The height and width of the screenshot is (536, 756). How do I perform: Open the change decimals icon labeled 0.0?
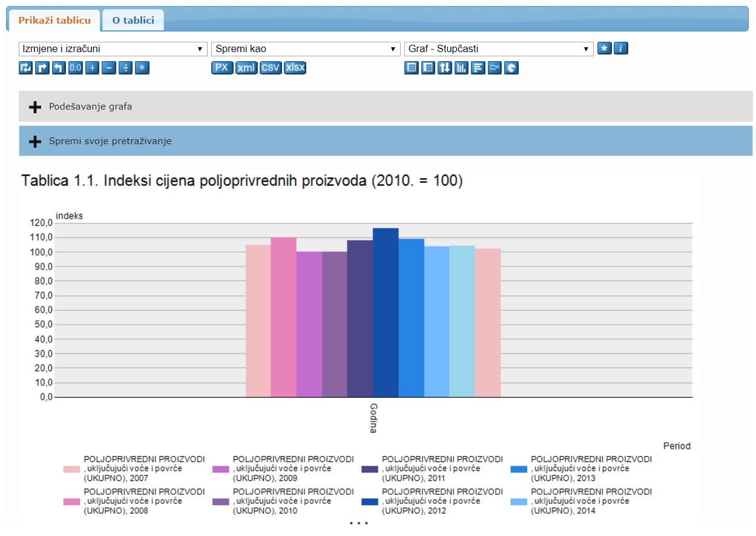tap(74, 68)
